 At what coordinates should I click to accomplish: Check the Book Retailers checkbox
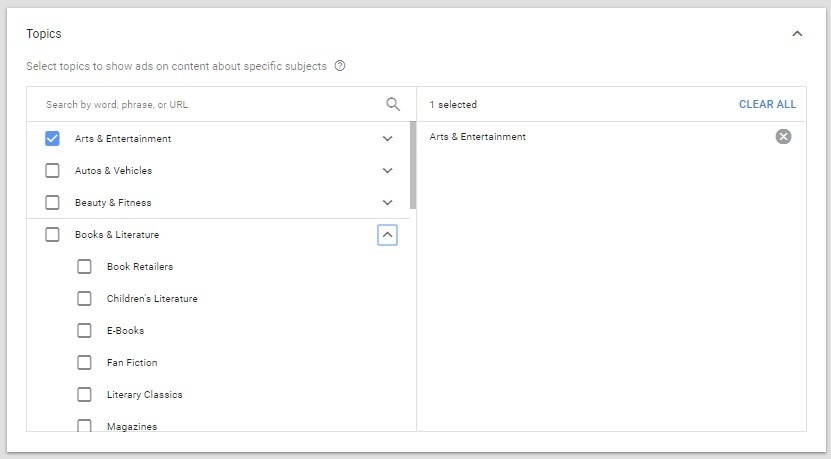click(x=84, y=266)
